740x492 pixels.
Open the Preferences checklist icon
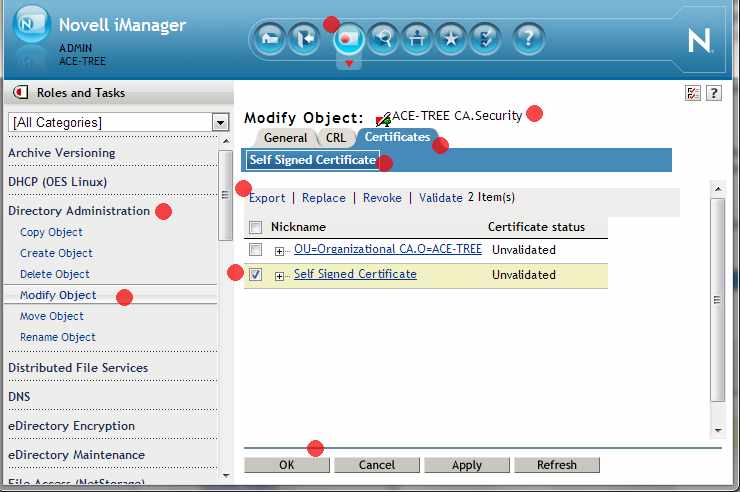tap(485, 39)
